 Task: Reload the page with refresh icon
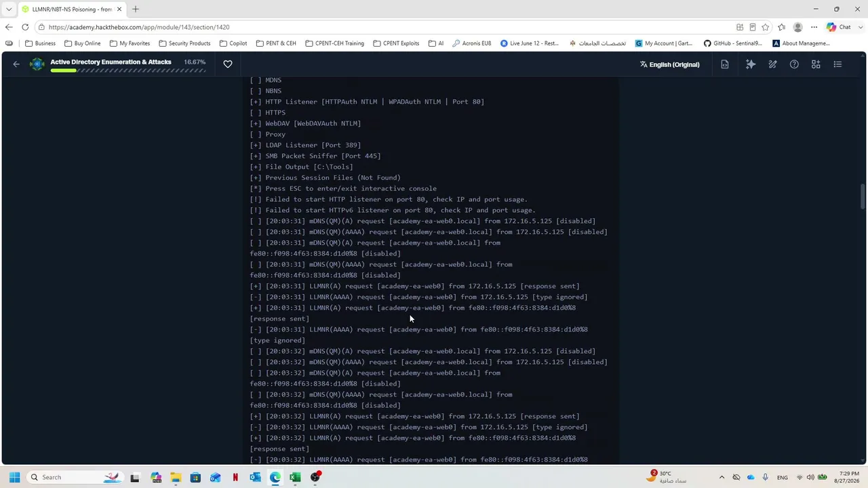[x=25, y=27]
